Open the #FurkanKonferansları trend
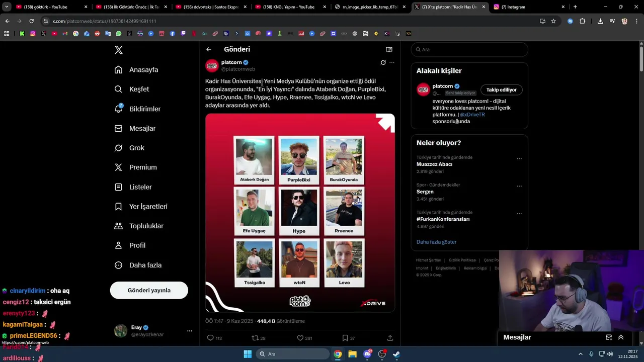The height and width of the screenshot is (362, 644). 443,219
